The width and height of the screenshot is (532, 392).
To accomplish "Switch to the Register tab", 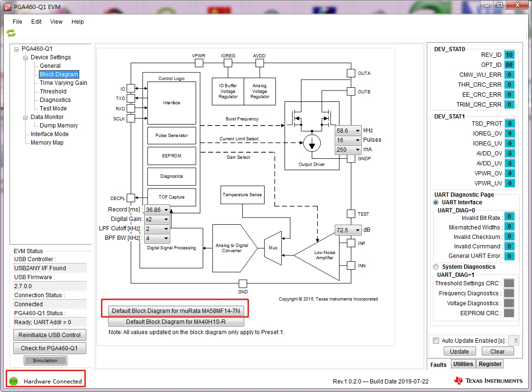I will (x=490, y=364).
